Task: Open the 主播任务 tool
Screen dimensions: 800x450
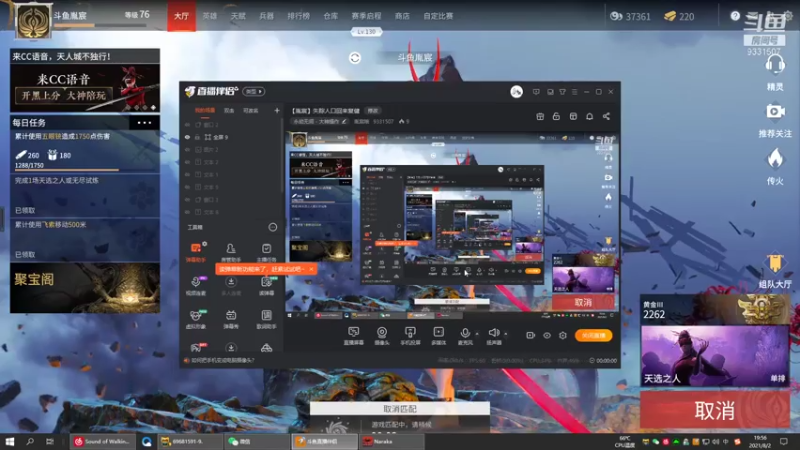Action: pyautogui.click(x=266, y=252)
